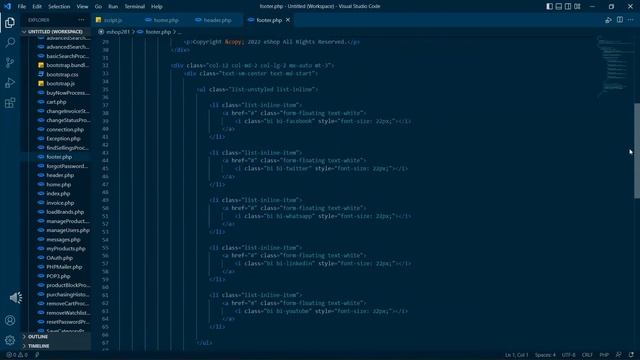Open bootstrap.css in the explorer
The image size is (640, 360).
click(62, 74)
